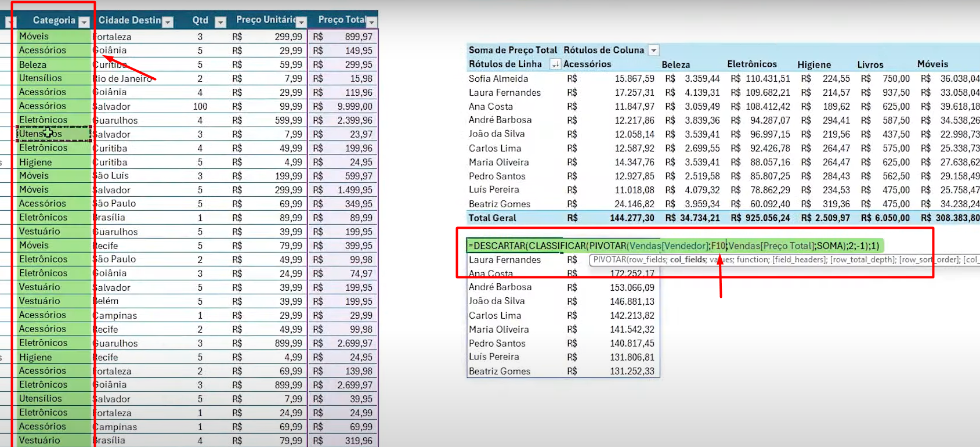This screenshot has width=980, height=447.
Task: Select the Livros pivot column header
Action: point(870,64)
